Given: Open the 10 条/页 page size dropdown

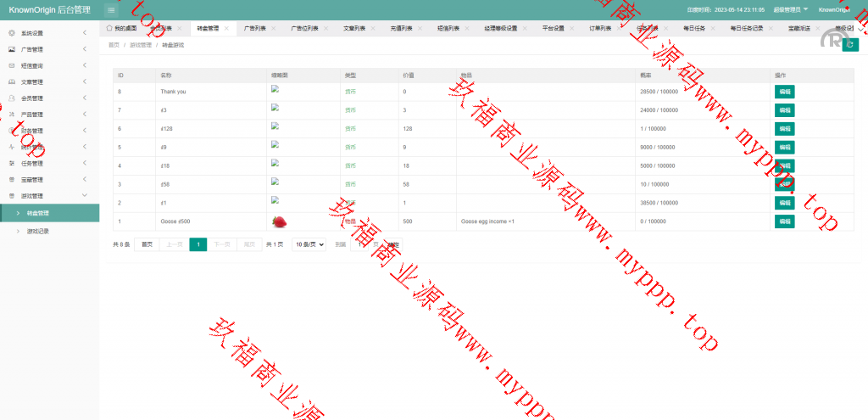Looking at the screenshot, I should pyautogui.click(x=309, y=244).
